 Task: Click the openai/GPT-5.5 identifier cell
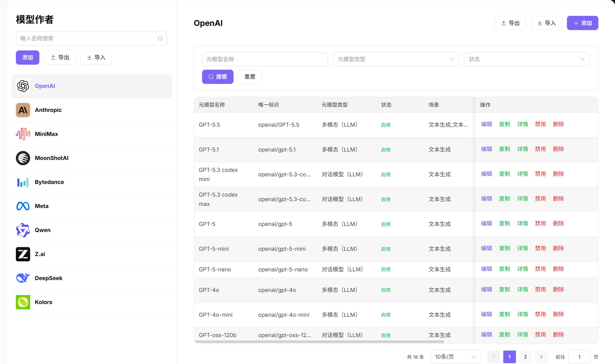coord(279,125)
